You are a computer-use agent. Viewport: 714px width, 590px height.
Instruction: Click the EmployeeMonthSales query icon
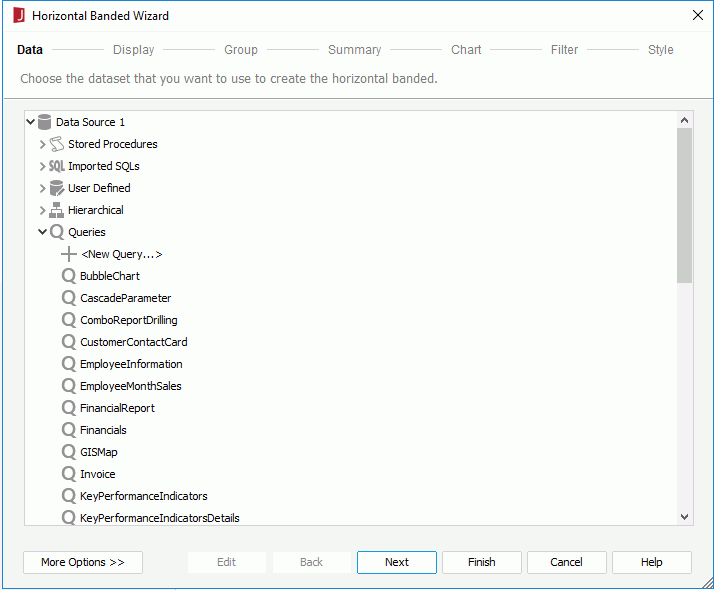coord(69,386)
